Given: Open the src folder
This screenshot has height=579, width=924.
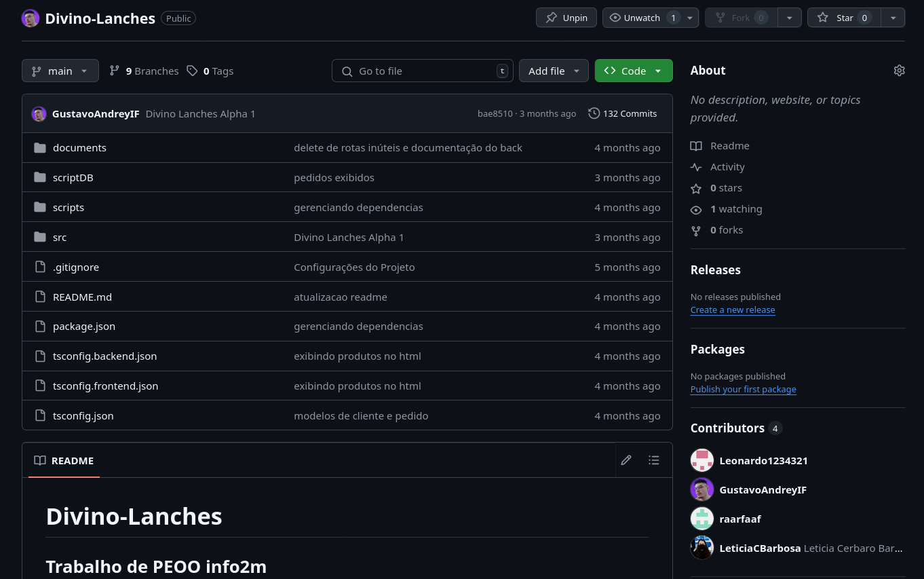Looking at the screenshot, I should [60, 238].
